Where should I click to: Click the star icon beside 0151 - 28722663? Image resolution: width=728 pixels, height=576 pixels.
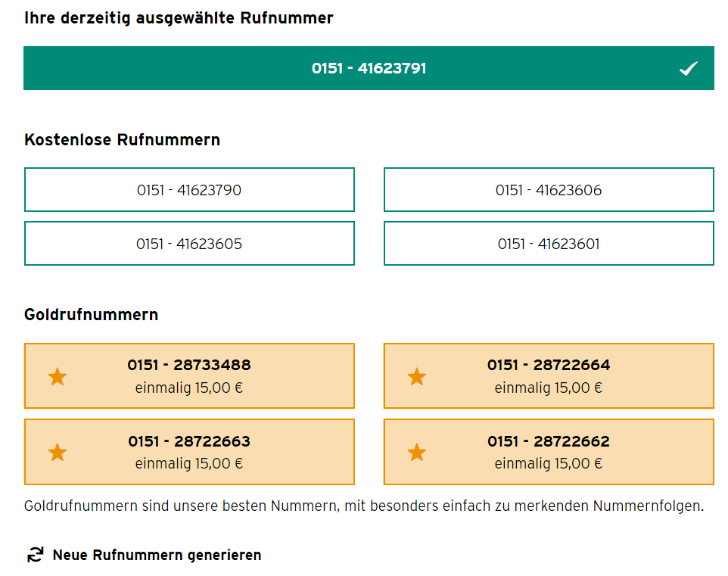click(58, 452)
